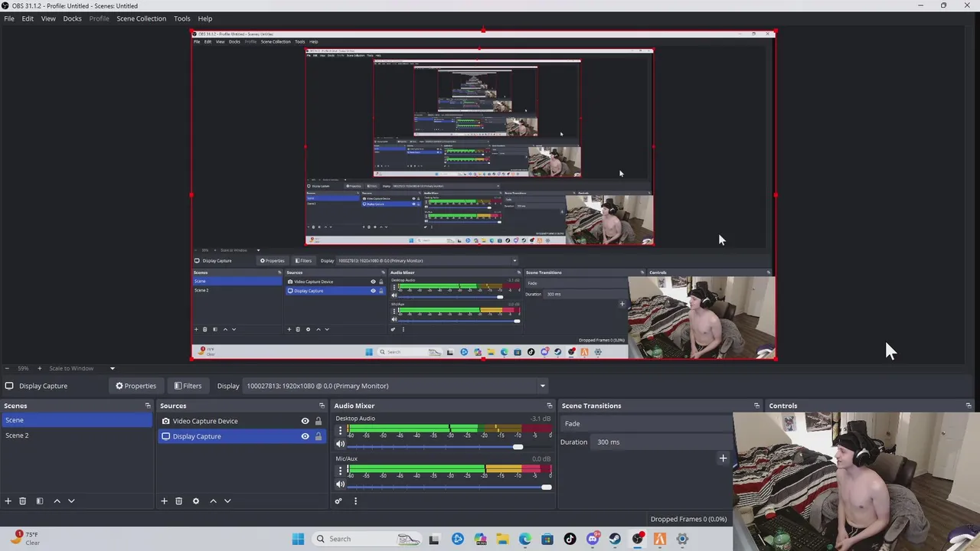Open advanced audio properties gears icon
Image resolution: width=980 pixels, height=551 pixels.
point(338,500)
